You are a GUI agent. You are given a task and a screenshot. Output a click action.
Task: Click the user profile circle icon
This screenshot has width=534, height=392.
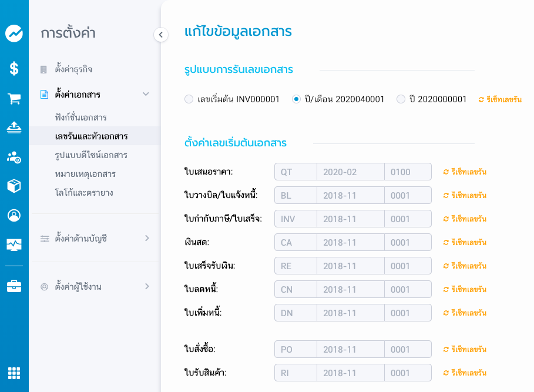[x=14, y=215]
